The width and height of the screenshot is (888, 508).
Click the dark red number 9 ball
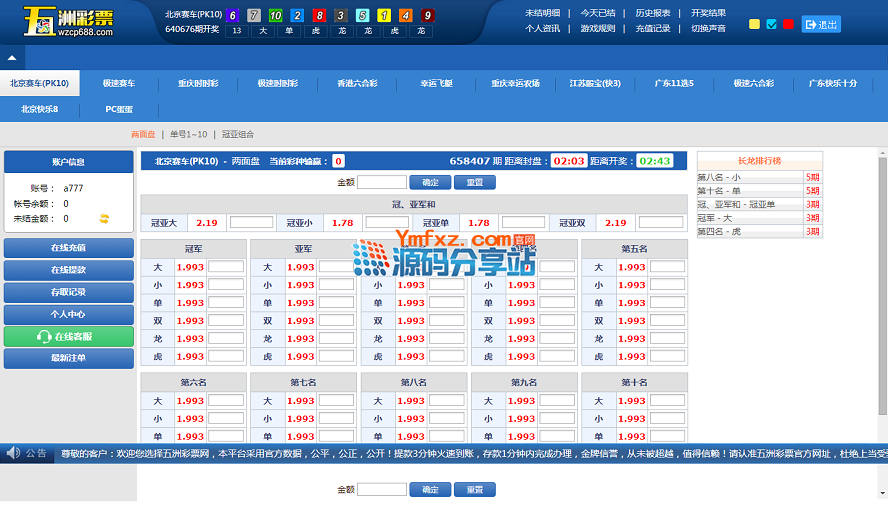point(428,15)
